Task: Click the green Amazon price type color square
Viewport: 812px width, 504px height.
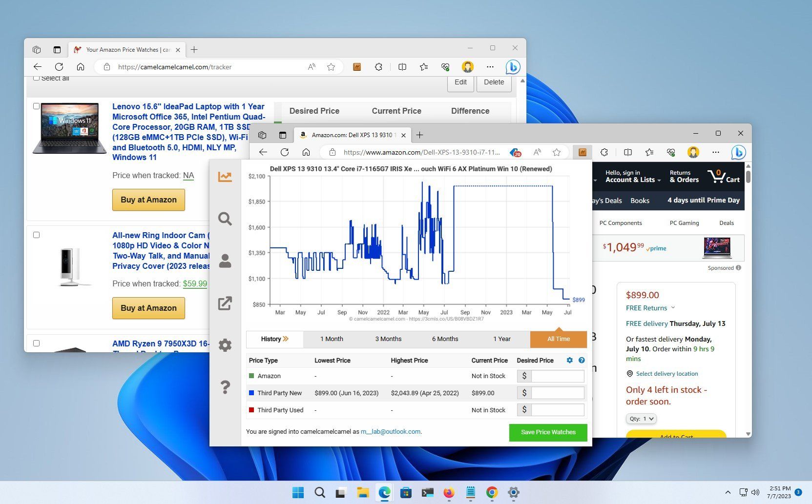Action: click(x=251, y=376)
